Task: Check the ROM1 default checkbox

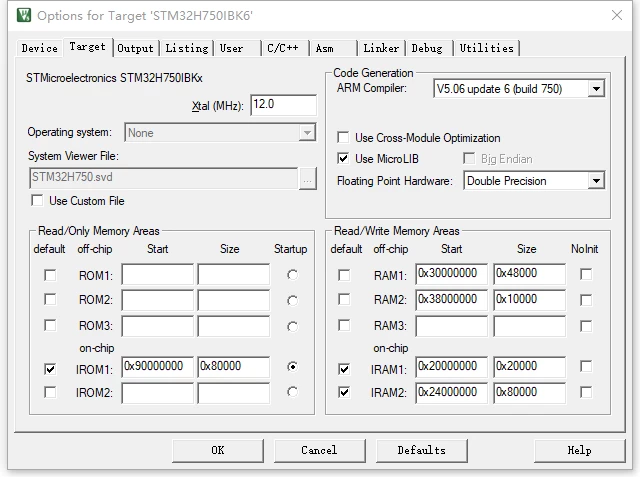Action: tap(50, 275)
